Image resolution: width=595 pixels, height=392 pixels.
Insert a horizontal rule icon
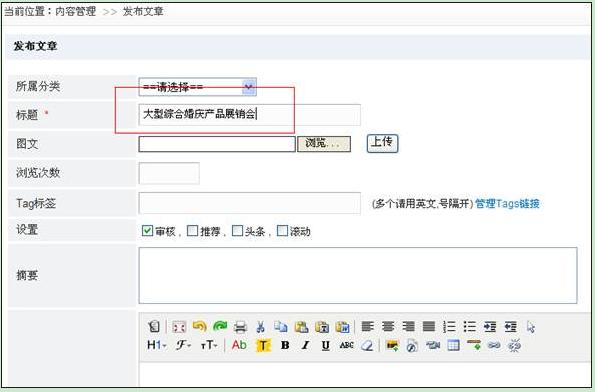[x=474, y=345]
